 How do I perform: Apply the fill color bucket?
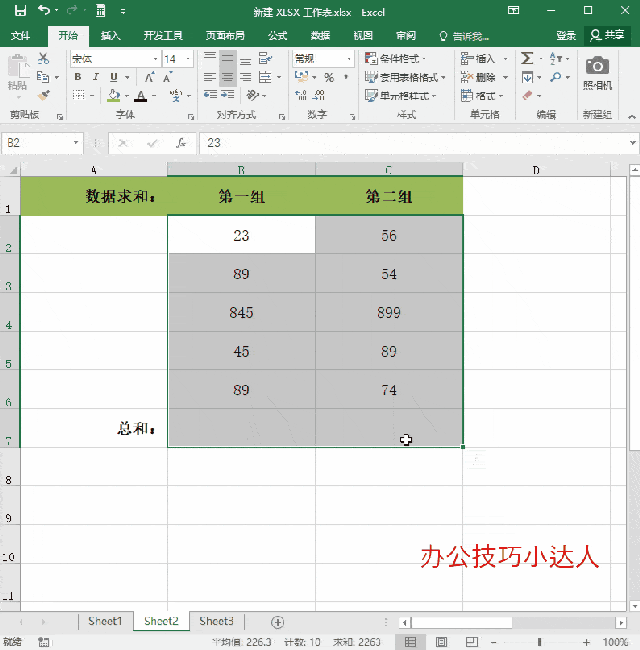coord(114,96)
